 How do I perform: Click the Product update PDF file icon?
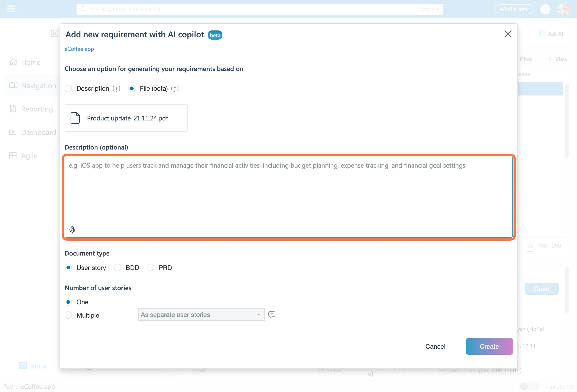[x=75, y=118]
